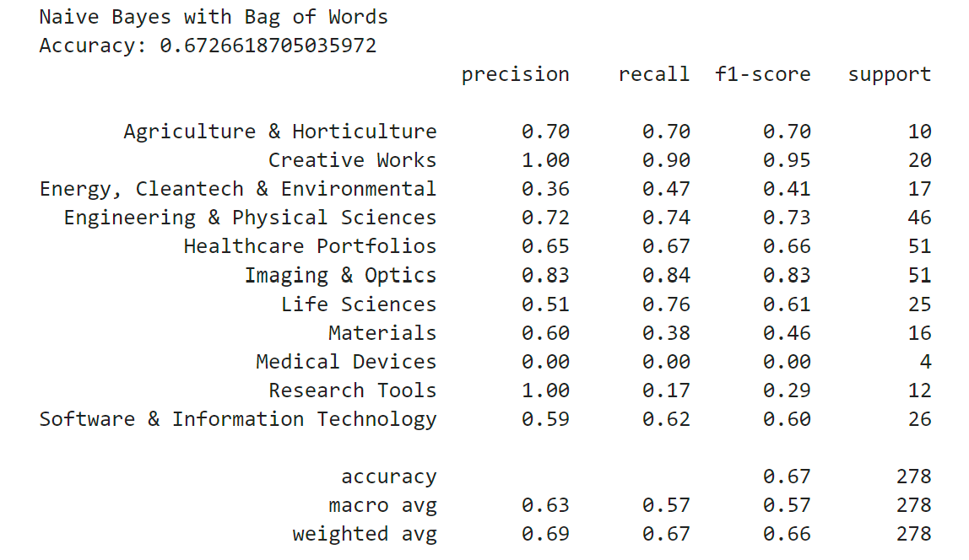The height and width of the screenshot is (560, 969).
Task: Click the 'Energy, Cleantech & Environmental' label
Action: pyautogui.click(x=238, y=189)
